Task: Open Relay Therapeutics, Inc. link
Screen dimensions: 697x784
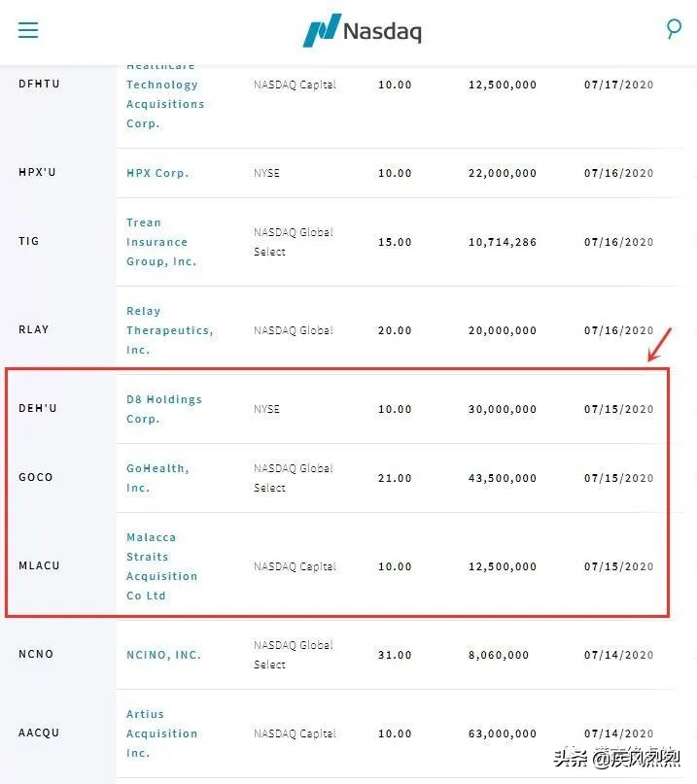Action: [x=169, y=330]
